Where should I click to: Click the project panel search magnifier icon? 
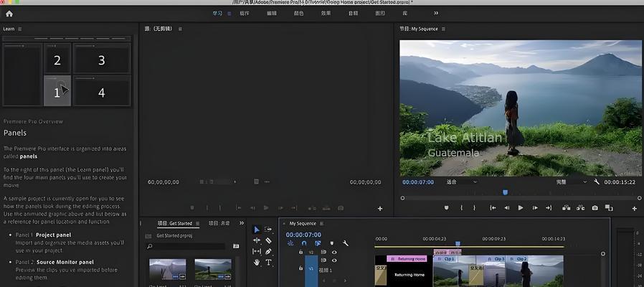[x=150, y=246]
